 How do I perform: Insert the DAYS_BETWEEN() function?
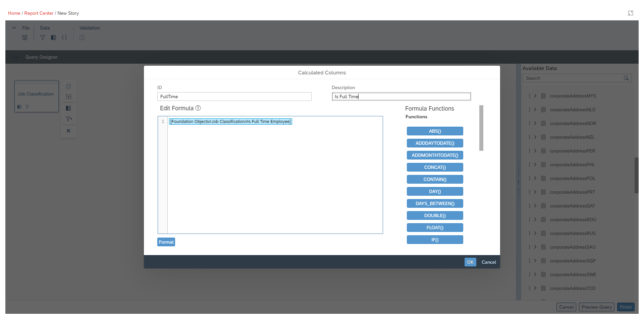coord(435,203)
